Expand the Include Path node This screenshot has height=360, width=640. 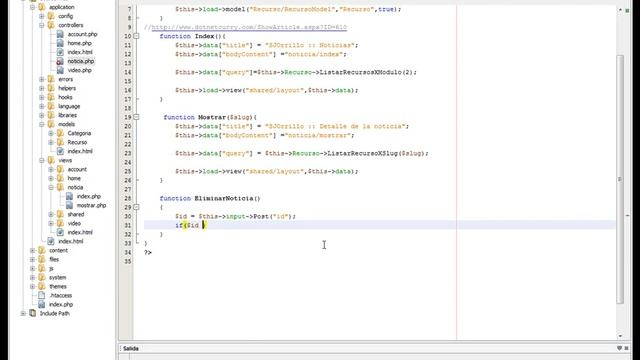[x=23, y=313]
